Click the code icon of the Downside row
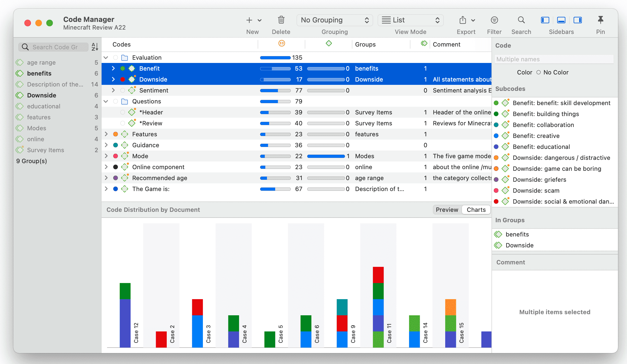The image size is (627, 364). click(x=132, y=79)
